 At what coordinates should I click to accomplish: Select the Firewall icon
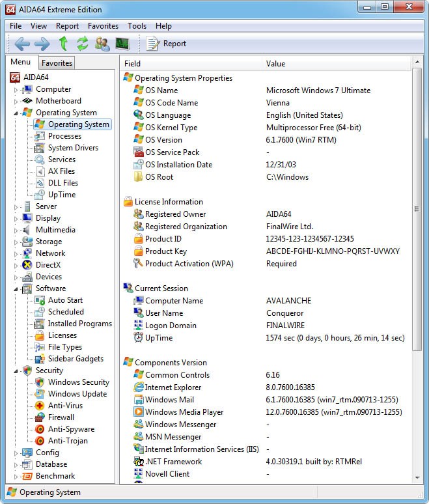[40, 417]
